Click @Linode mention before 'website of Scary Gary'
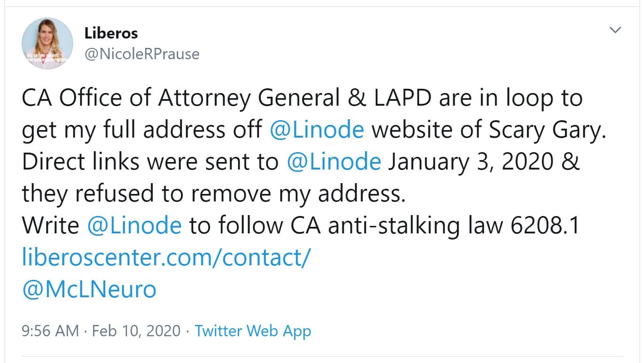644x363 pixels. [x=317, y=130]
